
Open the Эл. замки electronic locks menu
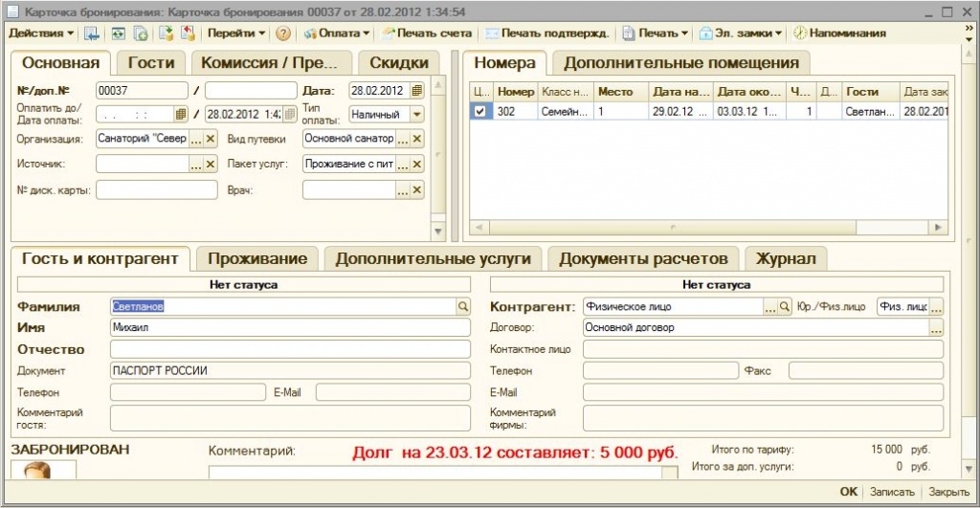click(x=741, y=33)
